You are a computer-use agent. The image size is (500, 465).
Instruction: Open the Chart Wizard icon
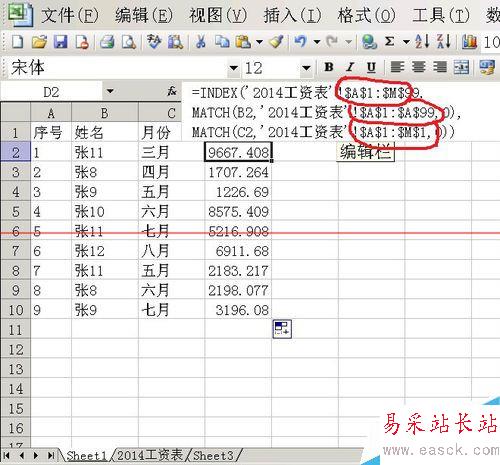click(469, 42)
